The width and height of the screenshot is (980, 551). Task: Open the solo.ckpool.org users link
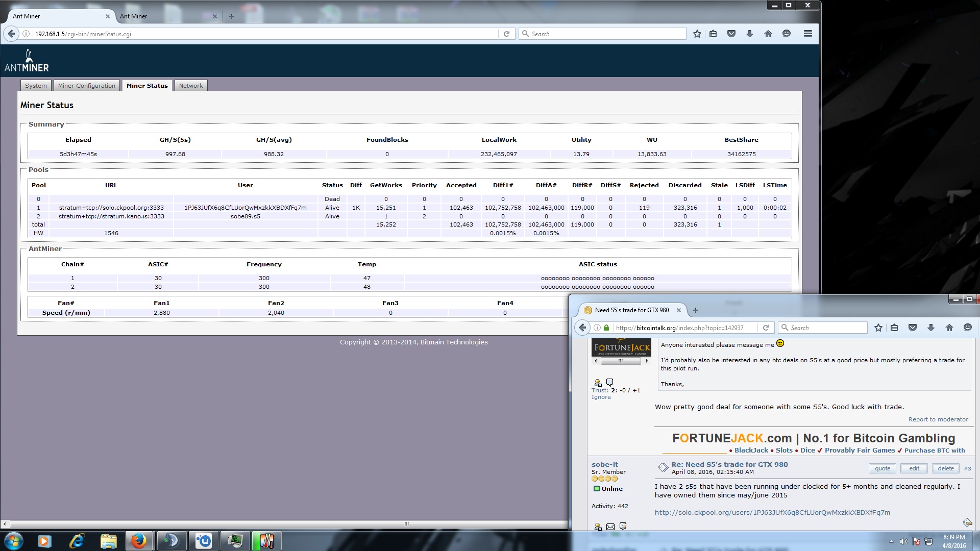point(772,512)
